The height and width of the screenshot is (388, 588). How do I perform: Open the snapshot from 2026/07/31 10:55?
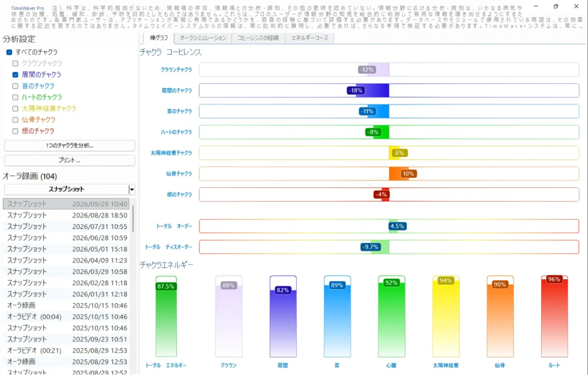(67, 226)
